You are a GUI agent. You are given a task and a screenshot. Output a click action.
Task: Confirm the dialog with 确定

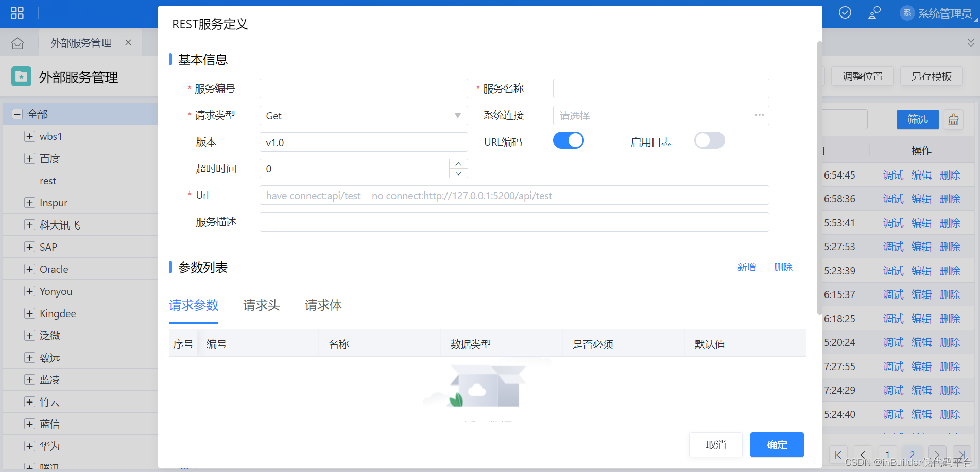[777, 445]
